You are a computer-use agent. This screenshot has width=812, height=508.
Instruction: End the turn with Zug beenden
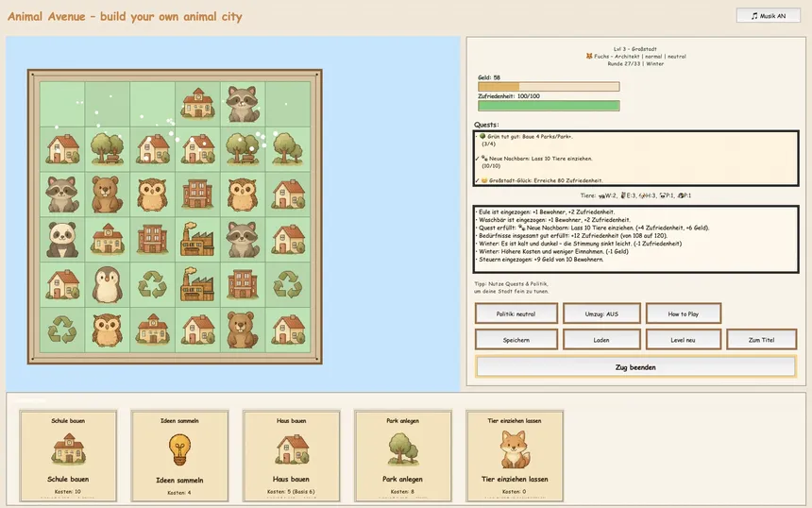[x=635, y=367]
